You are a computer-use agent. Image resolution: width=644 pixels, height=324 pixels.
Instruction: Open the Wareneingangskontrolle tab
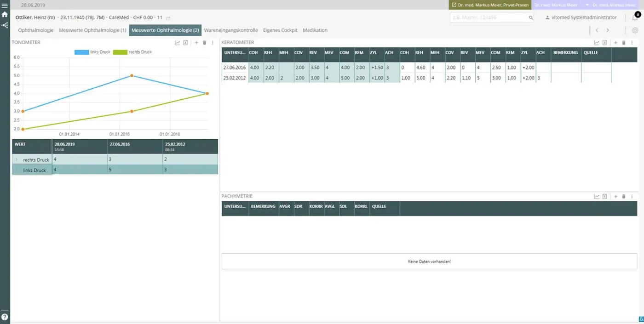231,30
